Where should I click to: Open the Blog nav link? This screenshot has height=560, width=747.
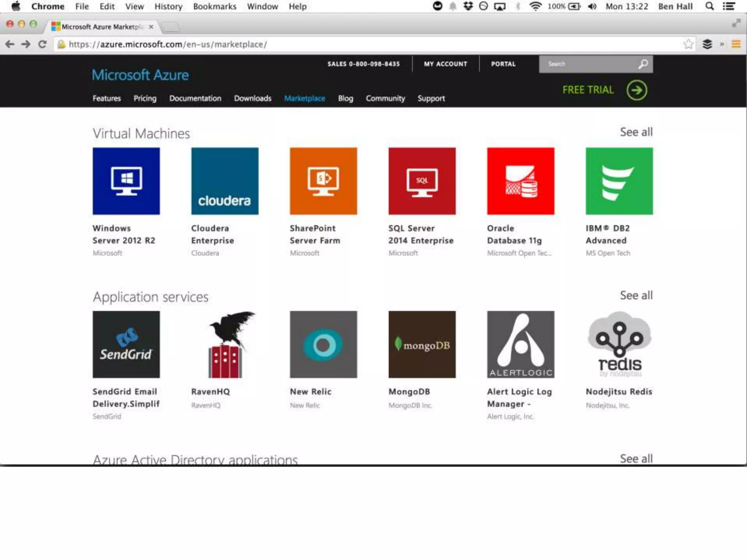pos(345,98)
